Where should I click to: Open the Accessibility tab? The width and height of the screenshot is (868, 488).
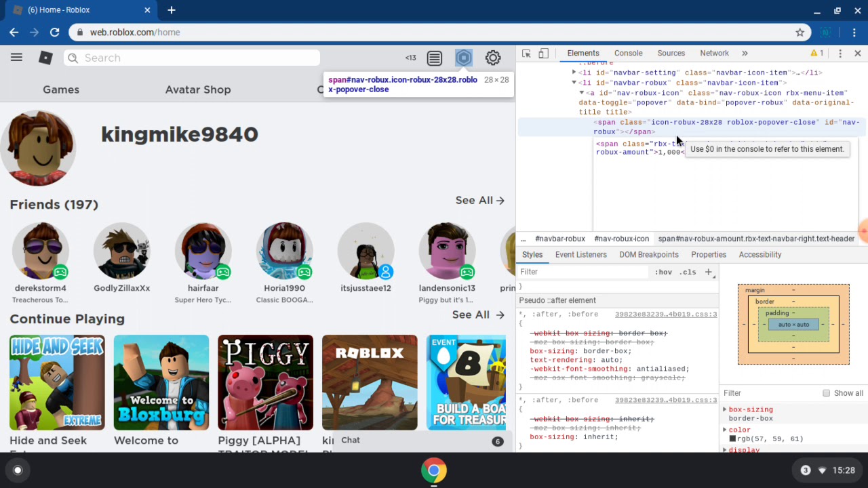tap(760, 255)
